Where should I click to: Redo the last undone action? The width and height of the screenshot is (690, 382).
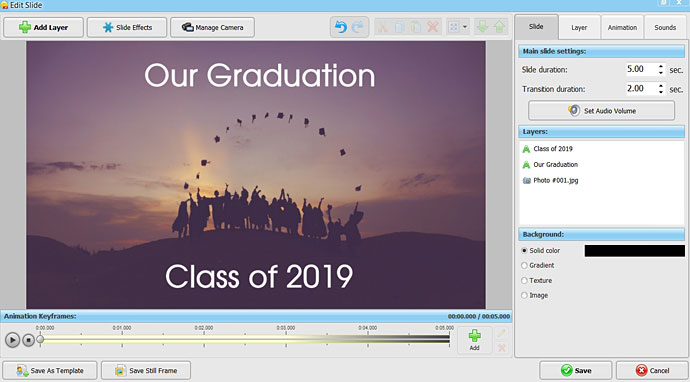tap(358, 27)
